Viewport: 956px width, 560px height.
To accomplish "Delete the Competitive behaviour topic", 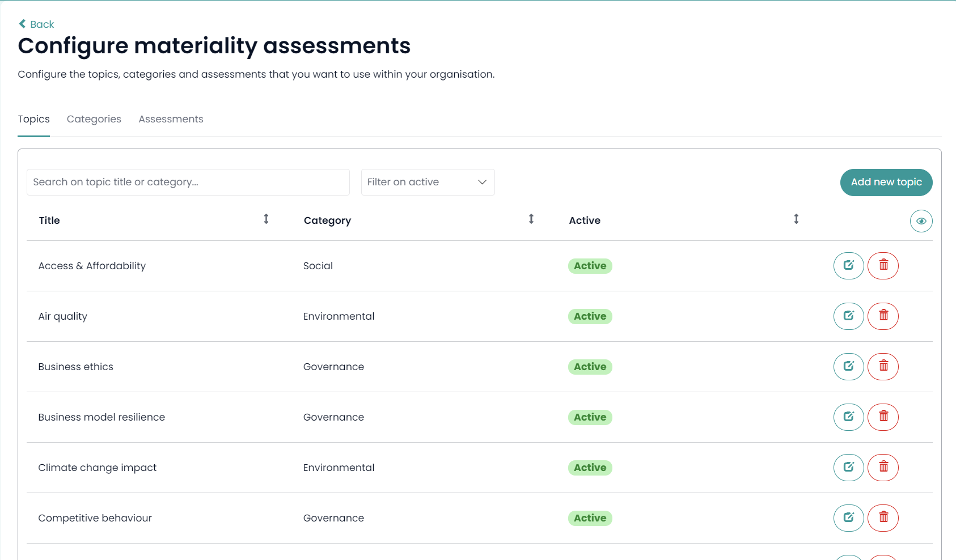I will pyautogui.click(x=883, y=517).
